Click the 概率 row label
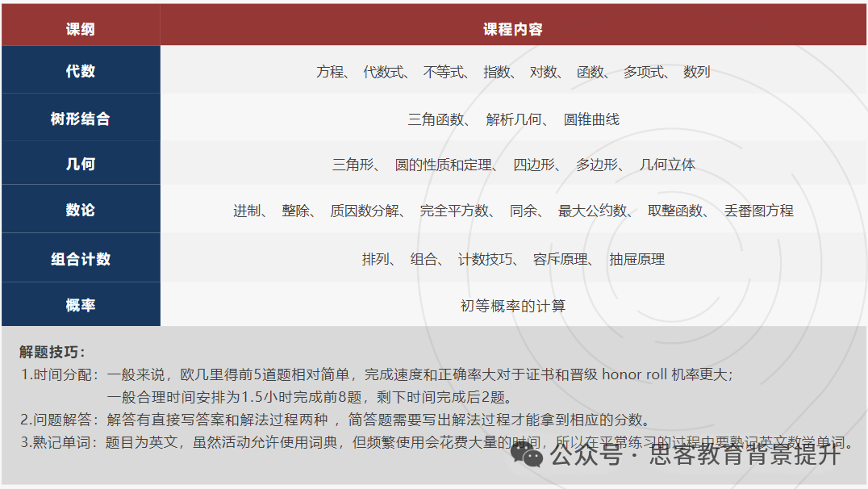This screenshot has width=868, height=489. (81, 305)
